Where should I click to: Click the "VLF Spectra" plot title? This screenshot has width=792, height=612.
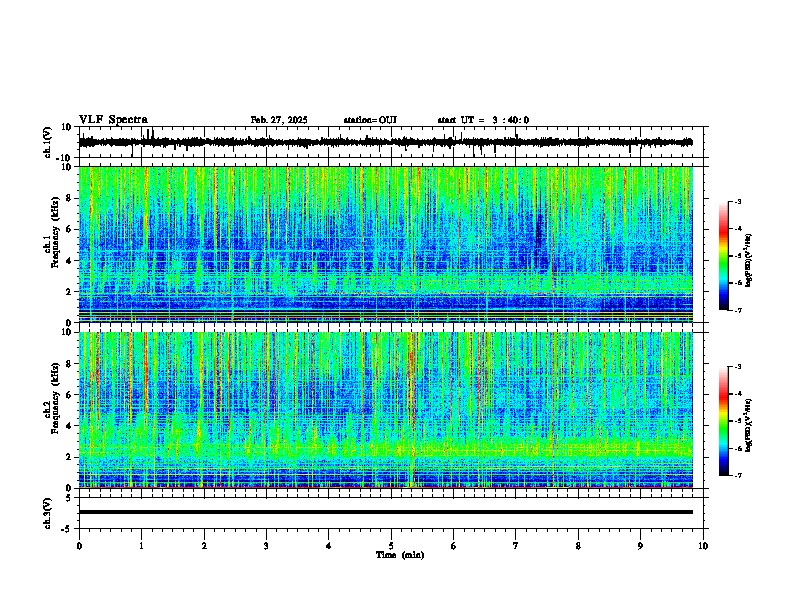113,120
